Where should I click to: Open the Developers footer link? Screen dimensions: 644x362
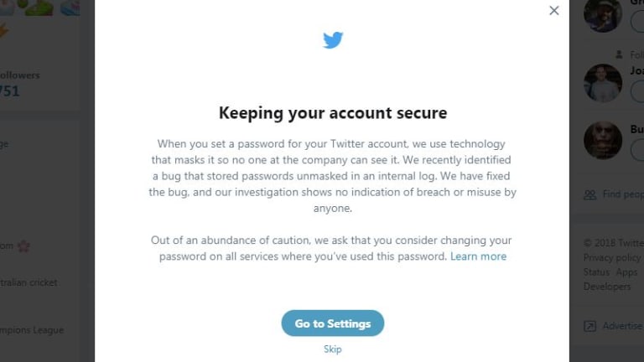pyautogui.click(x=607, y=287)
